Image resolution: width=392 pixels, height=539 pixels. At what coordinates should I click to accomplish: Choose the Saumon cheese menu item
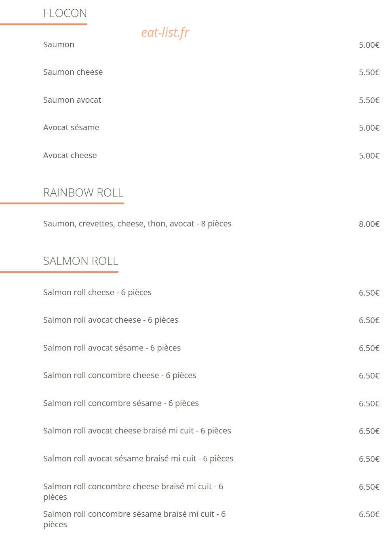pyautogui.click(x=73, y=72)
